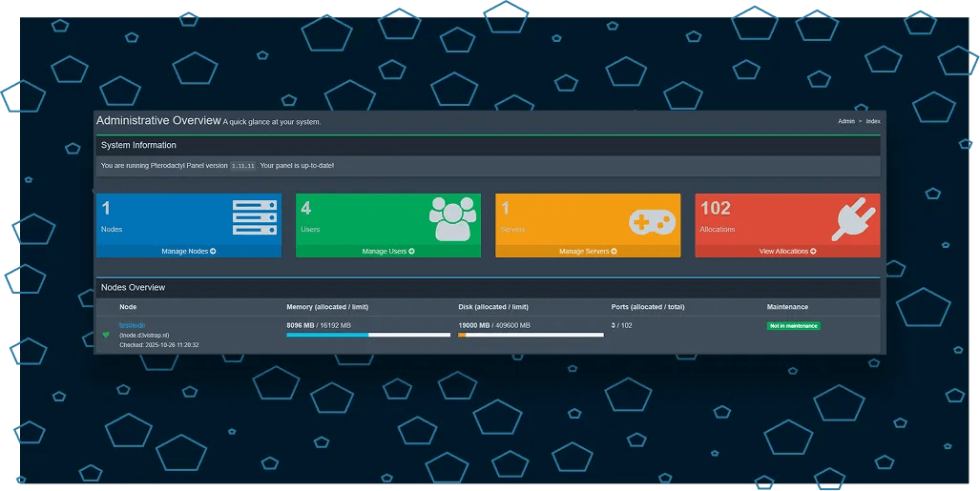Click the 1.11.11 version number
This screenshot has width=980, height=491.
(x=243, y=166)
